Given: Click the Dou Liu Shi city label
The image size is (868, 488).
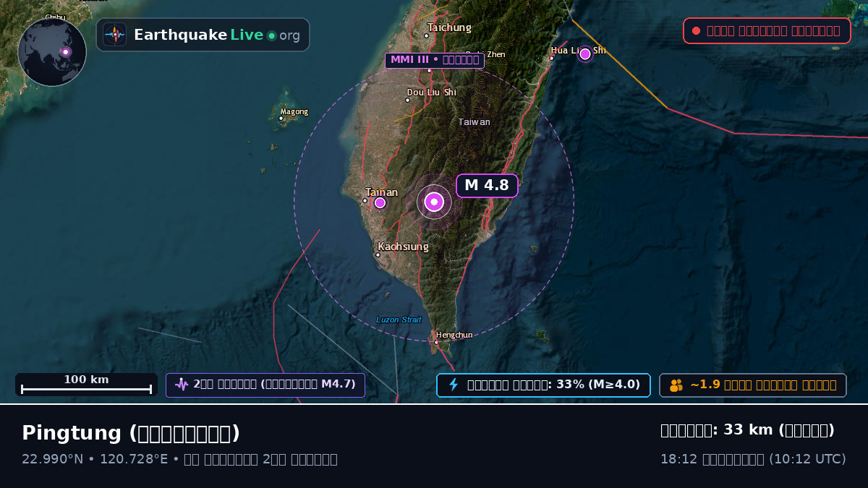Looking at the screenshot, I should coord(432,93).
